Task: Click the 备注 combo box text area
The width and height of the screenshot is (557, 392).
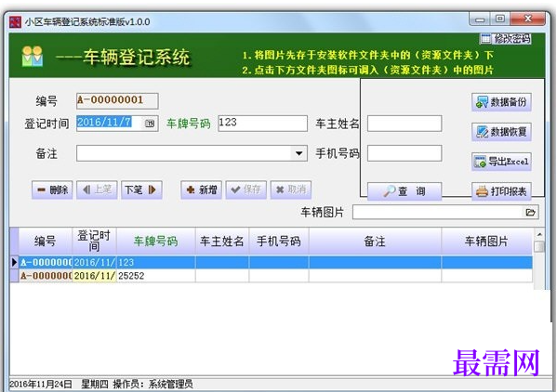Action: 184,153
